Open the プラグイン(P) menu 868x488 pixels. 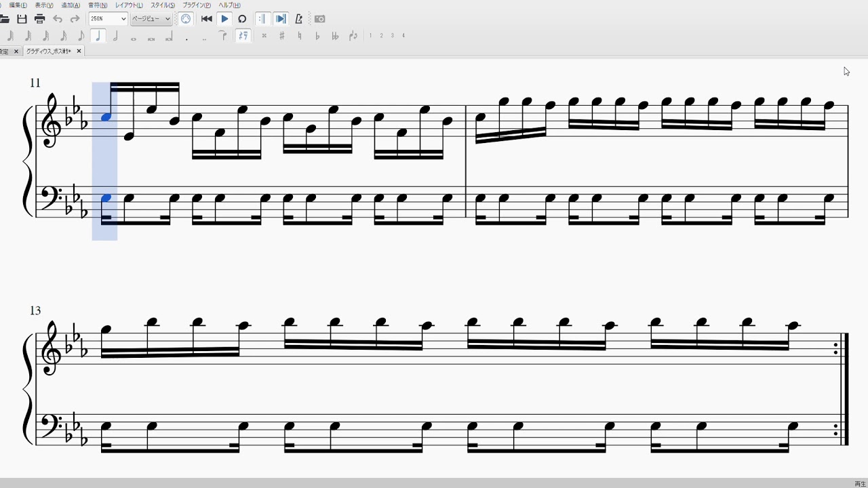pos(197,5)
